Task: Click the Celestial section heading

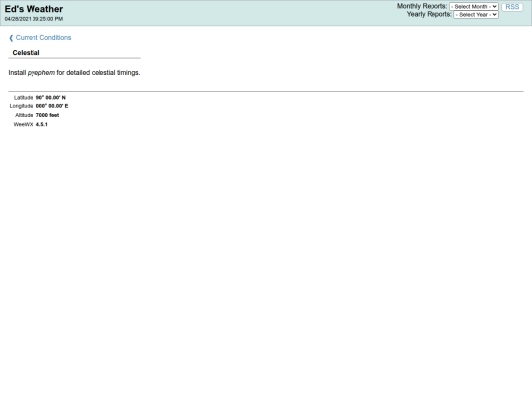Action: (x=27, y=53)
